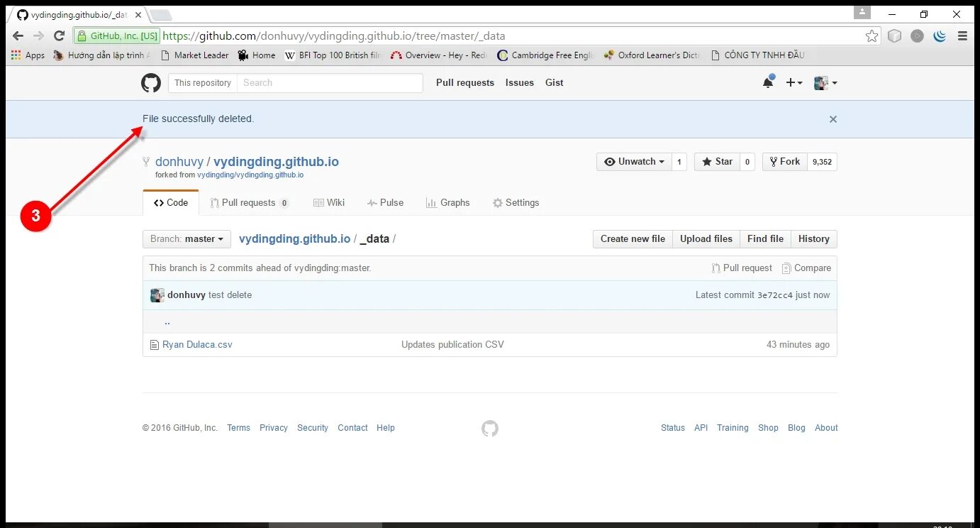Viewport: 980px width, 528px height.
Task: Click the GitHub search input field
Action: 330,83
